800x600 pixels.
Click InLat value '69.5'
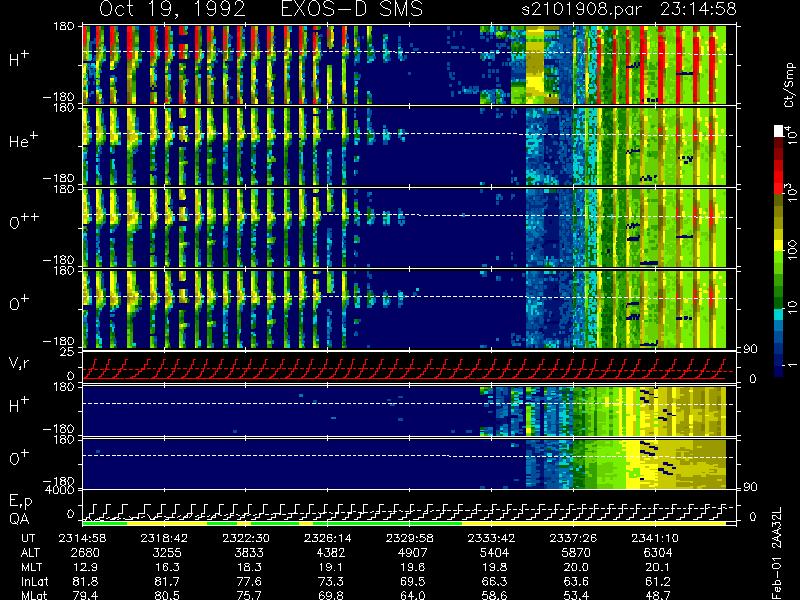tap(412, 581)
